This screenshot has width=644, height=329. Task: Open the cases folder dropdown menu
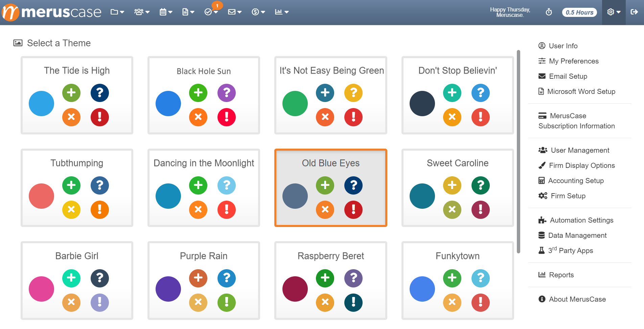coord(117,12)
